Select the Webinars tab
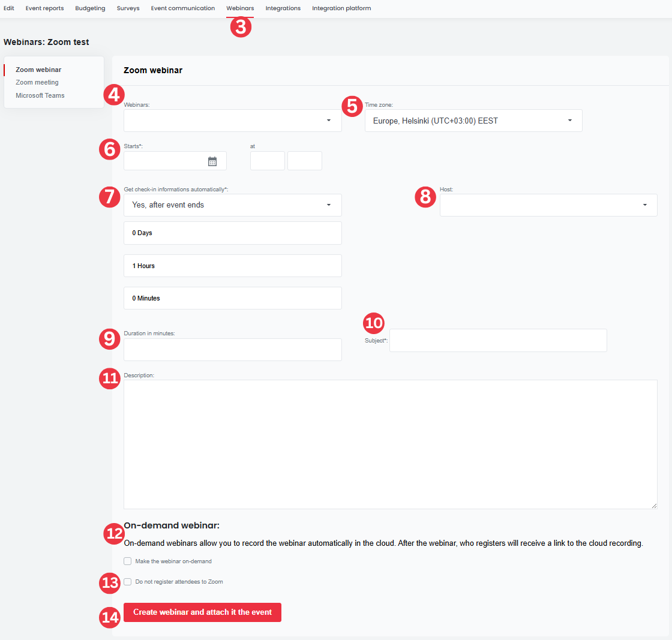The width and height of the screenshot is (672, 640). pos(240,8)
